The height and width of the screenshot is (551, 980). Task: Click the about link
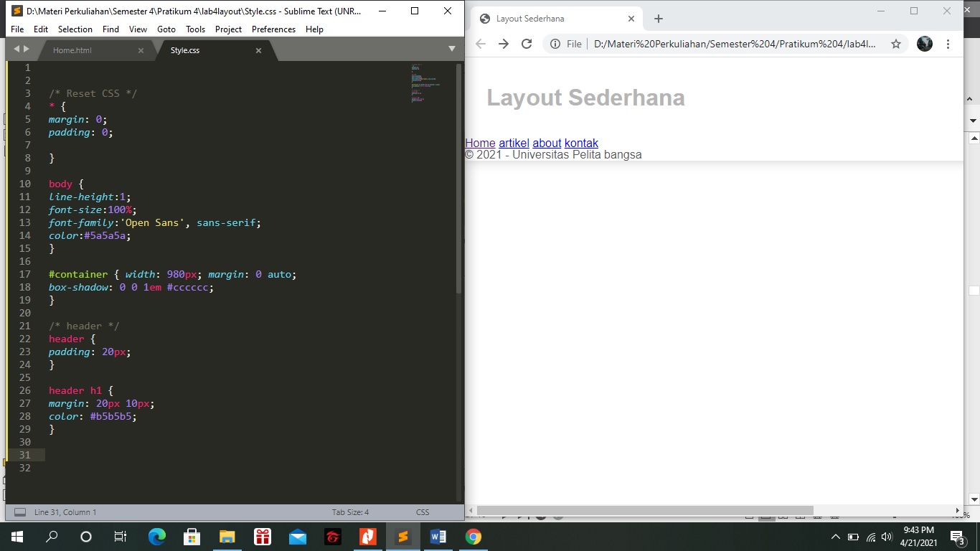(x=547, y=143)
